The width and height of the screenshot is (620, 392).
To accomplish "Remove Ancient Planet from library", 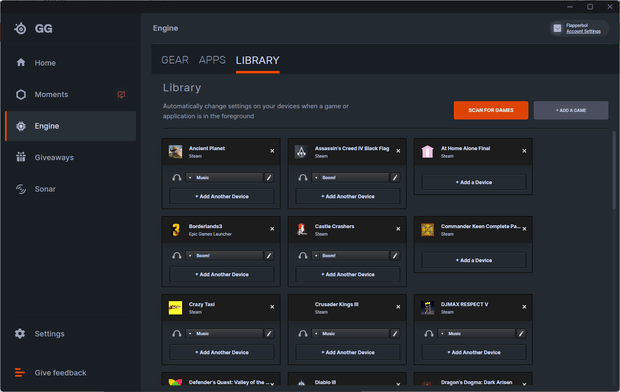I will [272, 151].
